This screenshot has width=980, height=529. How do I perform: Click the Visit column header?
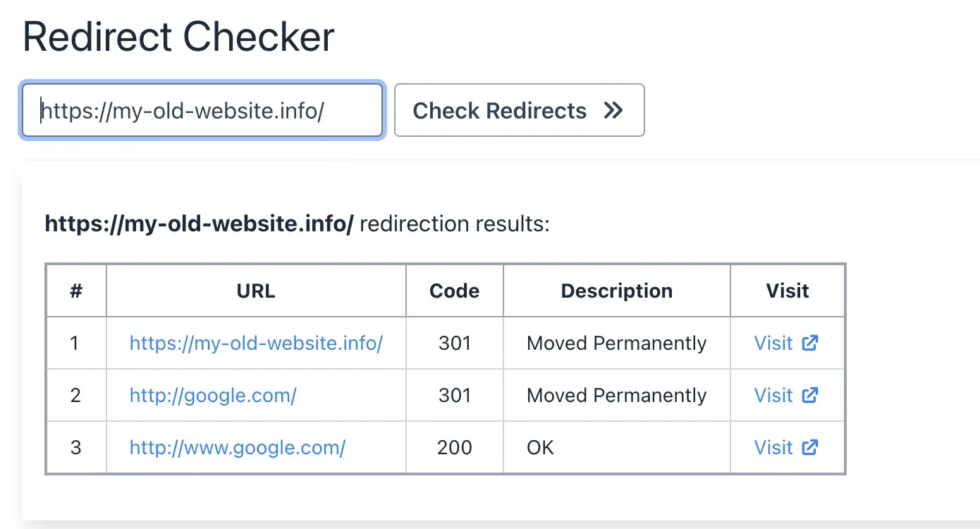coord(788,291)
